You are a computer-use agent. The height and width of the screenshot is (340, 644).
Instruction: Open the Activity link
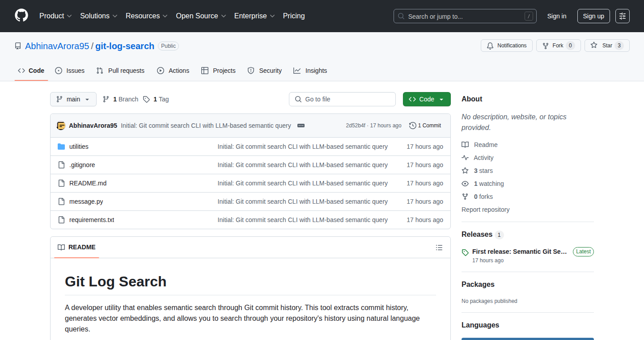[x=478, y=158]
